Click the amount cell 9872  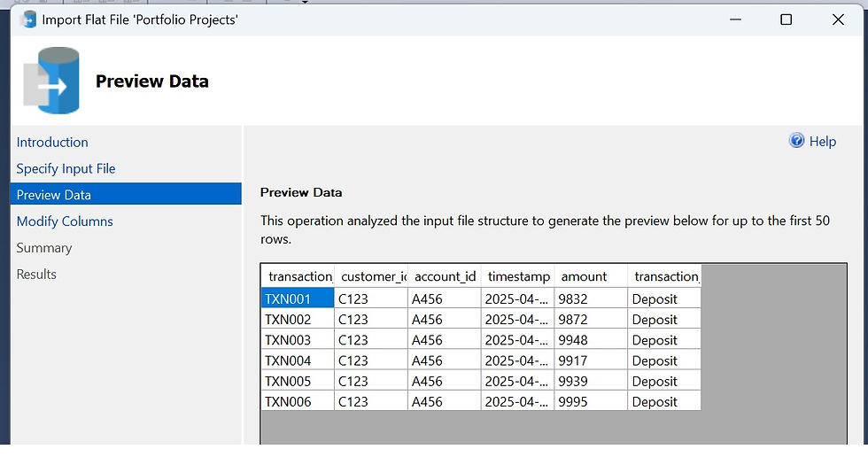592,319
